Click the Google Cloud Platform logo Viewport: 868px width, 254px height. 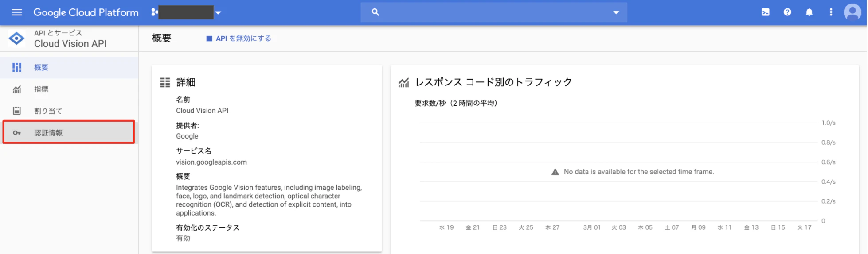(86, 12)
